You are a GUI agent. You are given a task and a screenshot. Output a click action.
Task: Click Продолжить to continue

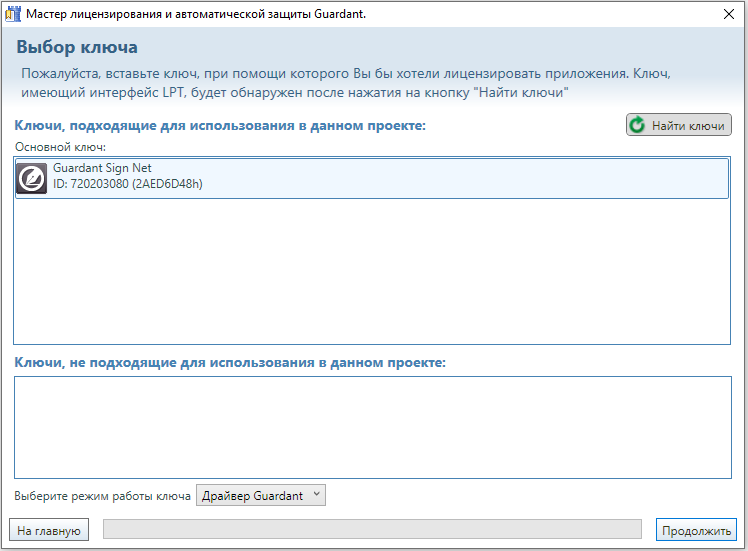pos(696,530)
